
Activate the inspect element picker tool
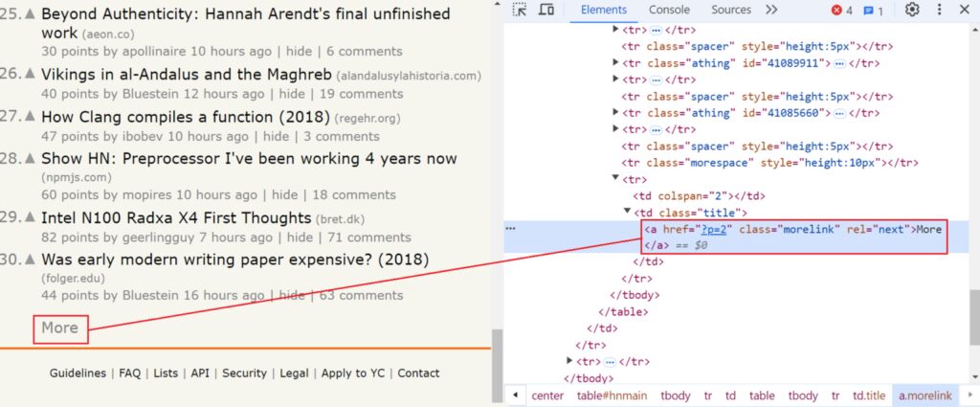pyautogui.click(x=520, y=11)
